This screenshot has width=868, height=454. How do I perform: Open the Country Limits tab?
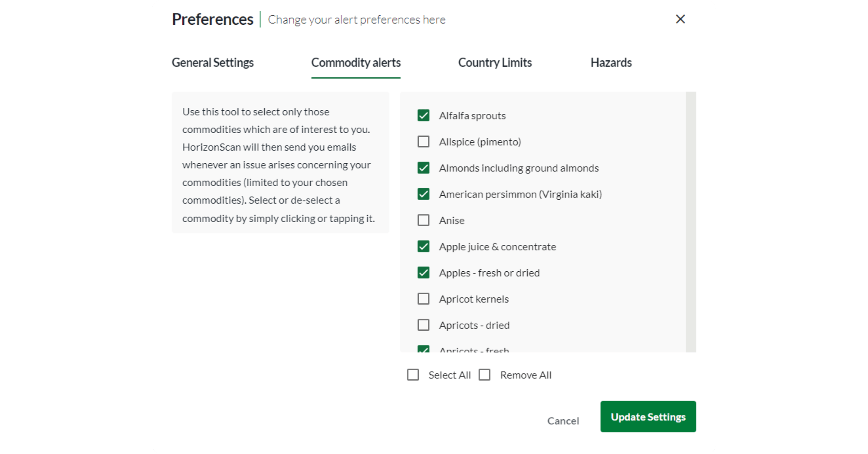[x=495, y=63]
